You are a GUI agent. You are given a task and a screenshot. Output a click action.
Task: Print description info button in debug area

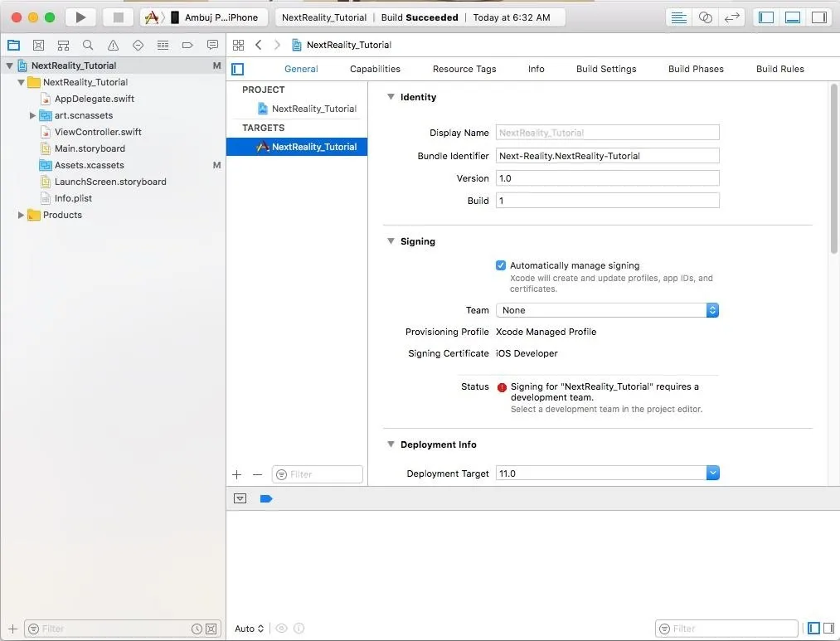pyautogui.click(x=299, y=629)
